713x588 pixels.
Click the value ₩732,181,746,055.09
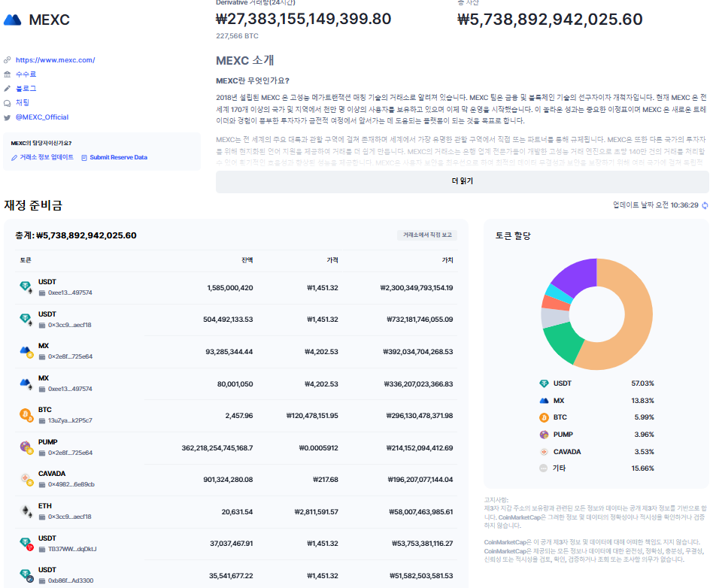pyautogui.click(x=420, y=320)
